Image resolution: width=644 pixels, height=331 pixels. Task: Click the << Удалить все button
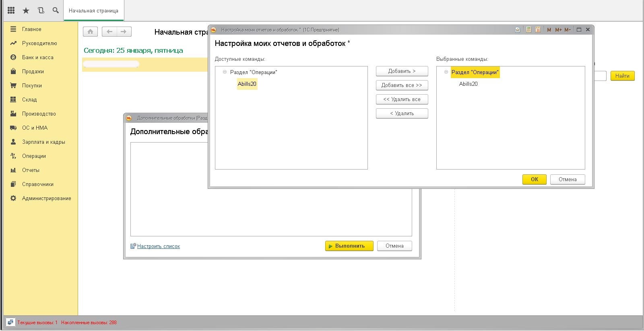click(x=402, y=99)
